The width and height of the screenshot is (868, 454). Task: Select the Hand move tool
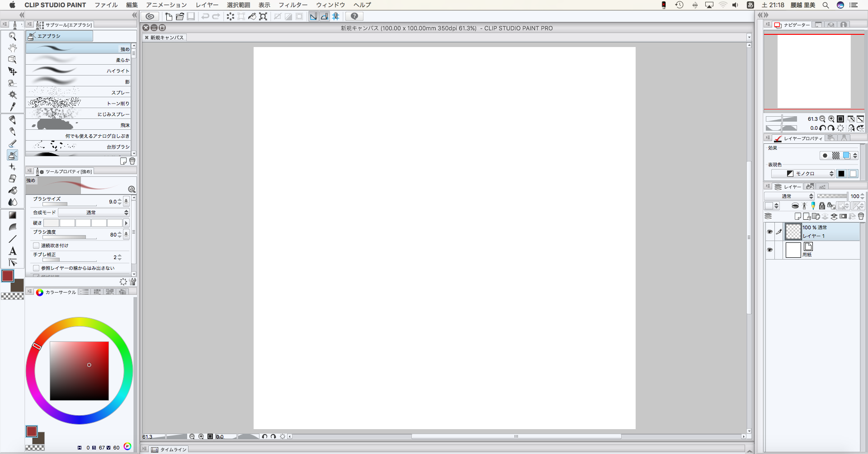pos(13,48)
